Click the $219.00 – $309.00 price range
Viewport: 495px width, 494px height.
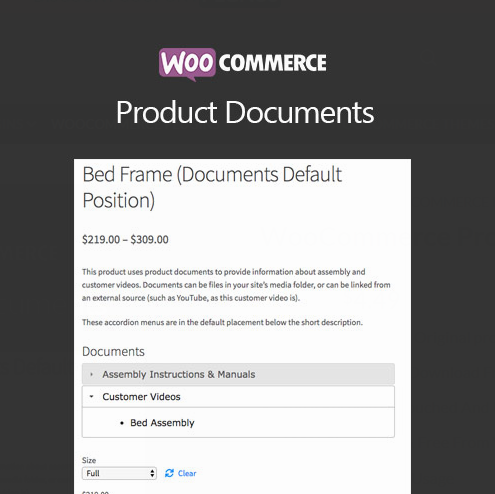[125, 240]
